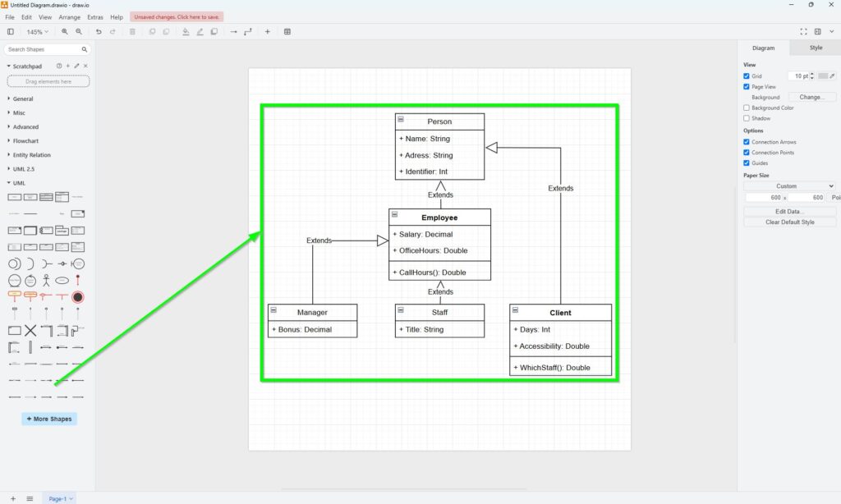The height and width of the screenshot is (504, 841).
Task: Enable the Shadow checkbox
Action: click(747, 118)
